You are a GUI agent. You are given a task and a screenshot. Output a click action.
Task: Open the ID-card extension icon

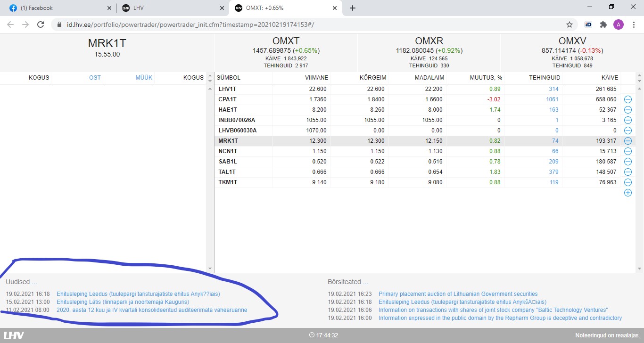click(588, 24)
